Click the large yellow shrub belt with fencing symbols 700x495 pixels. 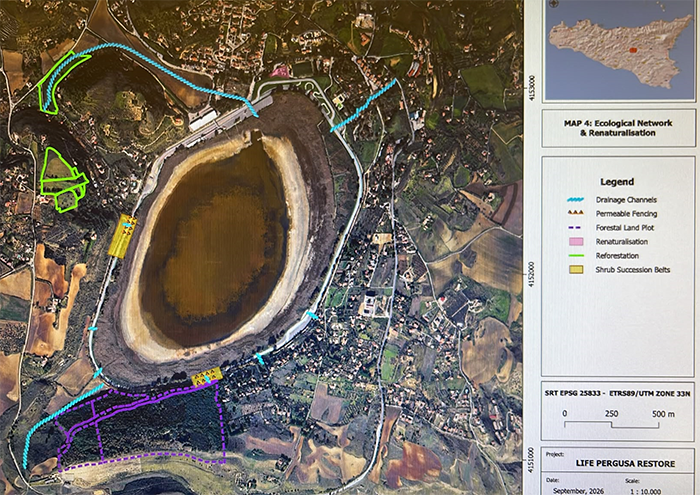click(x=122, y=236)
